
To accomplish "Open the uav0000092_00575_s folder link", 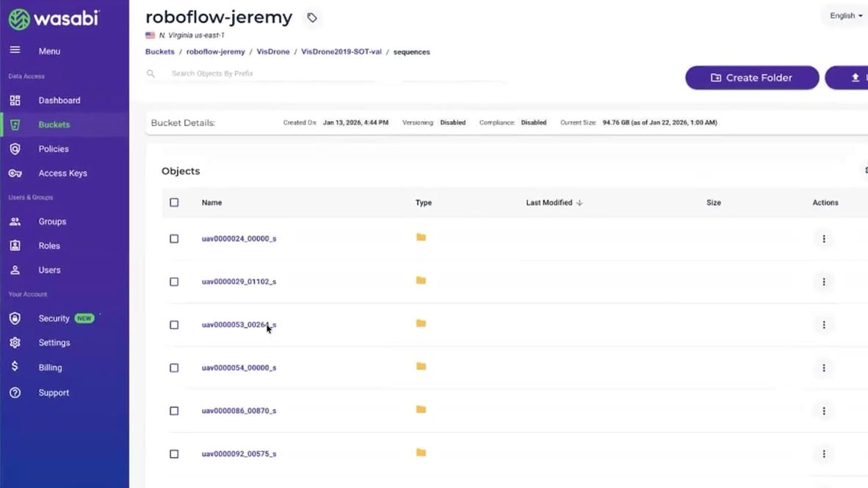I will 239,454.
